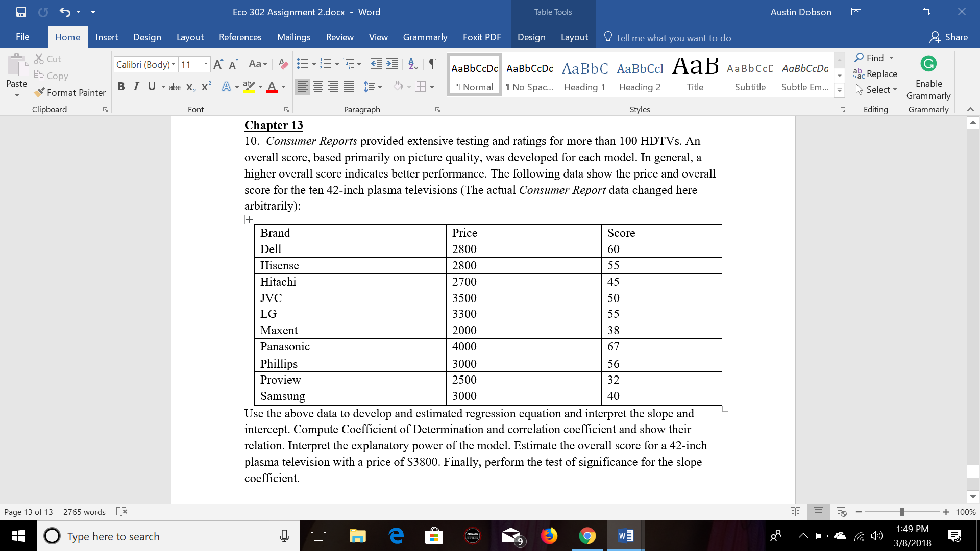Expand the Styles gallery more button
The image size is (980, 551).
coord(840,90)
